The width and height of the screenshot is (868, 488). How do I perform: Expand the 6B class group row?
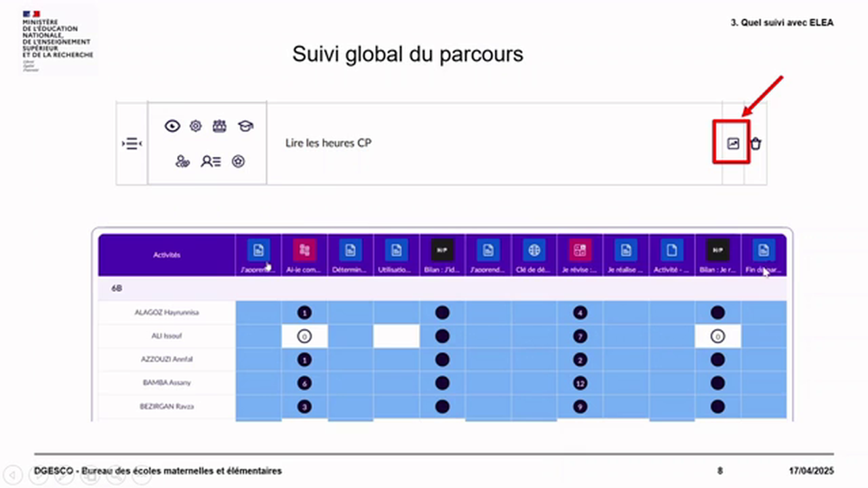click(x=116, y=288)
